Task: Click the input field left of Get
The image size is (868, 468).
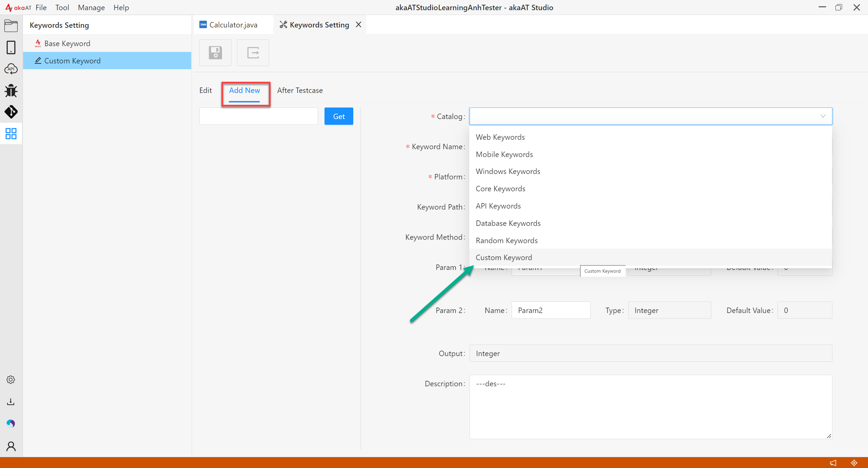Action: 258,116
